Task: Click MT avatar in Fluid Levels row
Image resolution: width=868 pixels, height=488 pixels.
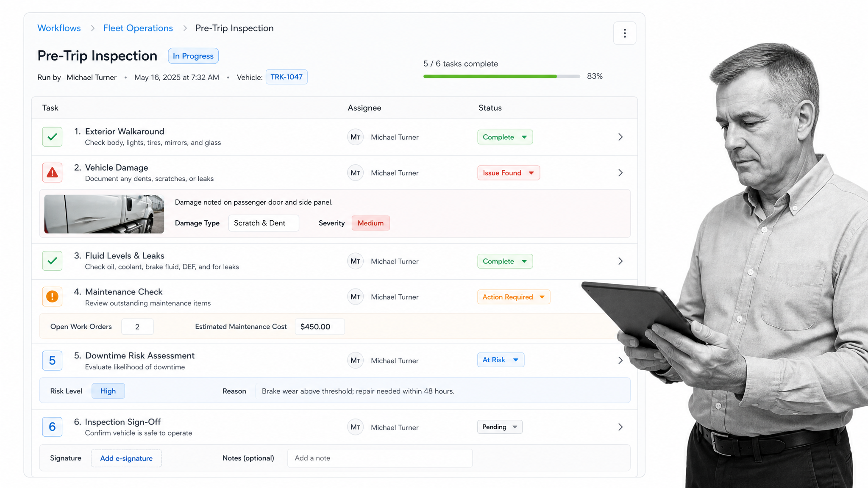Action: point(356,261)
